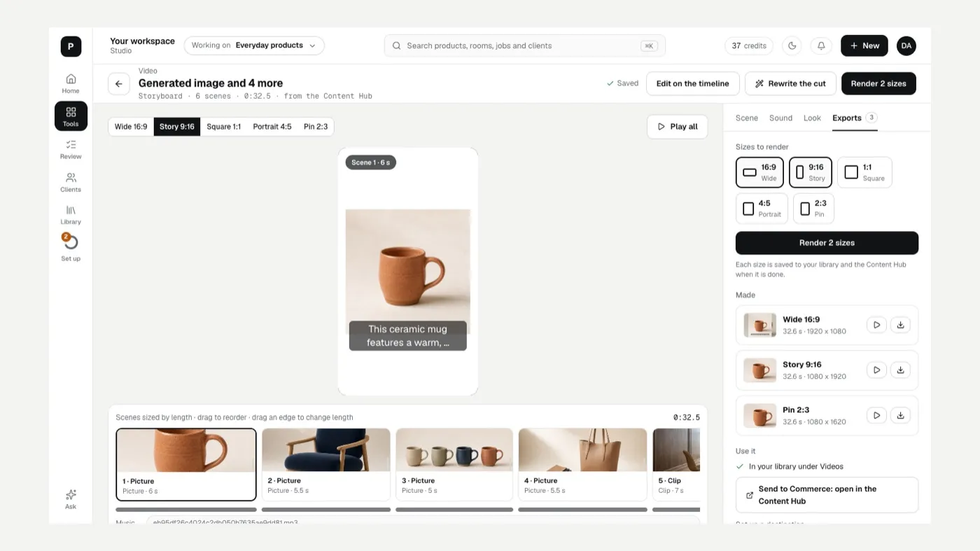Go back with the arrow button
Screen dimensions: 980x551
tap(119, 83)
